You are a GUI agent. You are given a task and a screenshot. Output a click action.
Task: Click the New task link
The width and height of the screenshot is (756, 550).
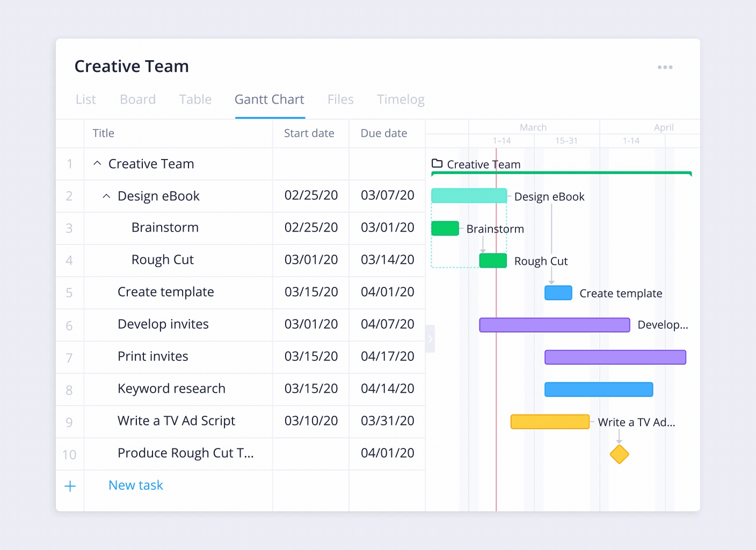(135, 485)
